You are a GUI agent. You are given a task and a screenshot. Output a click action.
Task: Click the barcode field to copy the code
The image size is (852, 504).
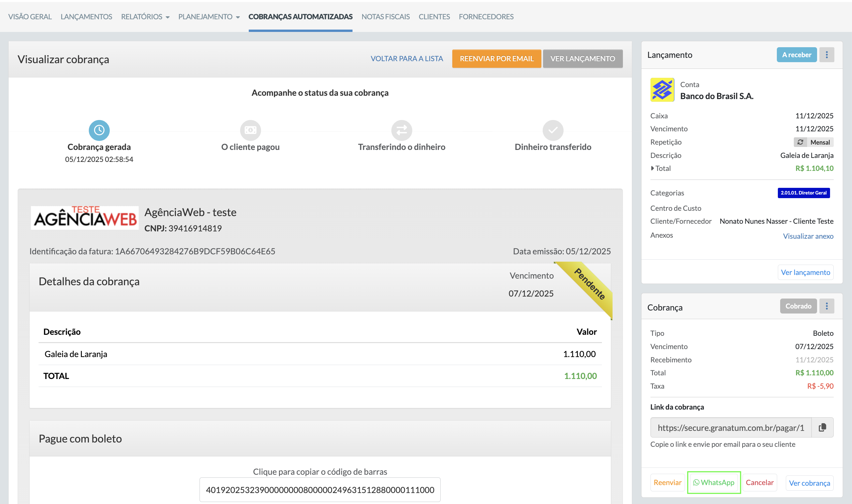[x=320, y=490]
